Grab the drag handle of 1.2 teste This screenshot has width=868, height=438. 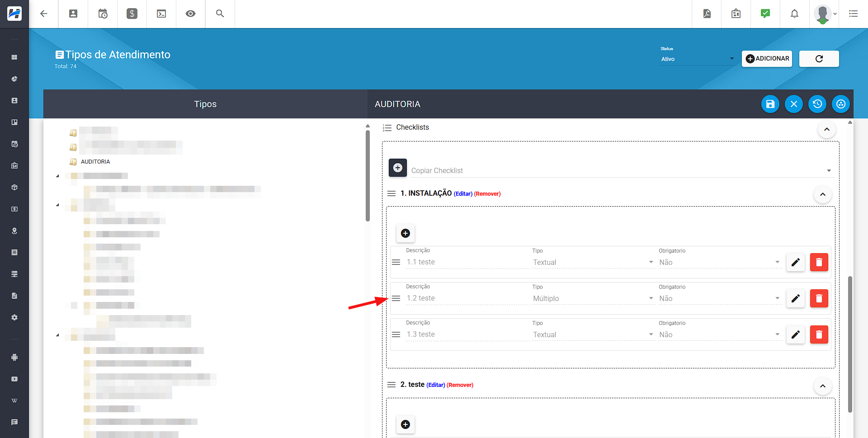(396, 298)
